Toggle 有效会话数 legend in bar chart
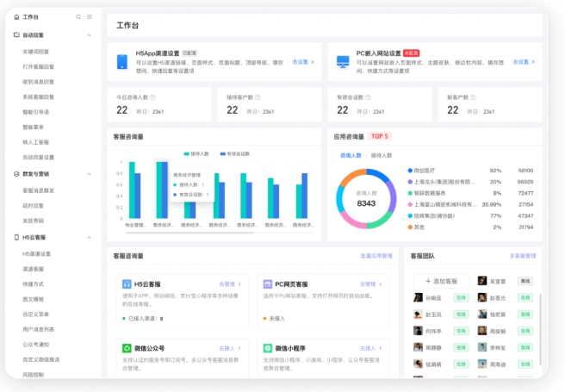The height and width of the screenshot is (392, 565). (235, 154)
